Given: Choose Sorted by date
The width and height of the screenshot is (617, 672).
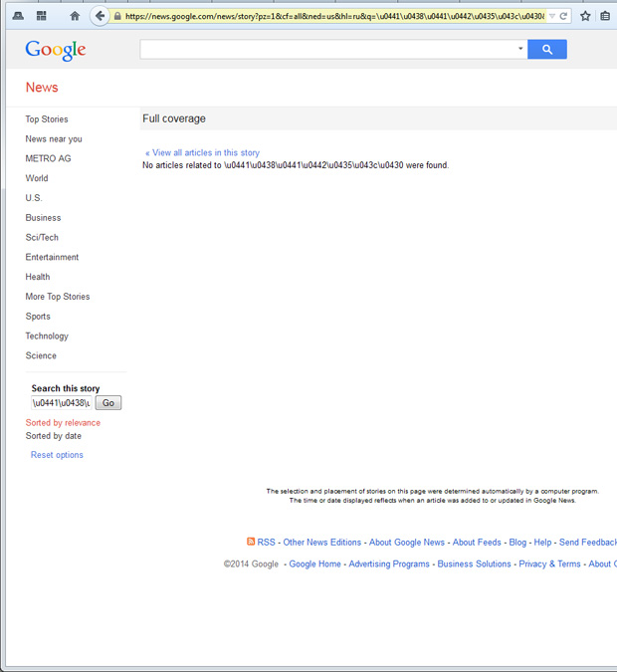Looking at the screenshot, I should coord(53,436).
